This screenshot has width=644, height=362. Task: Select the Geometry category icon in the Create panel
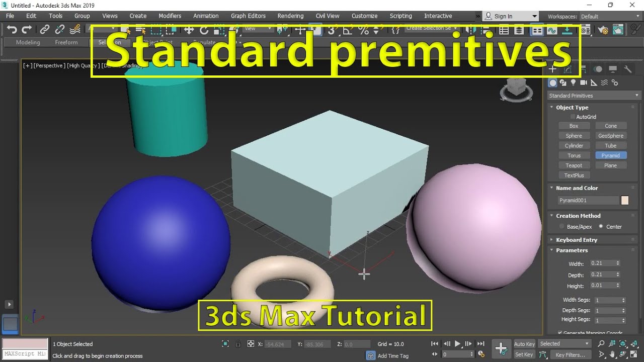click(x=553, y=82)
